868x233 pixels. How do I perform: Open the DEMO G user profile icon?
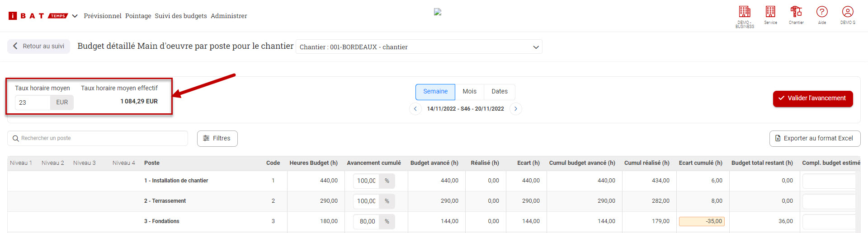[848, 12]
